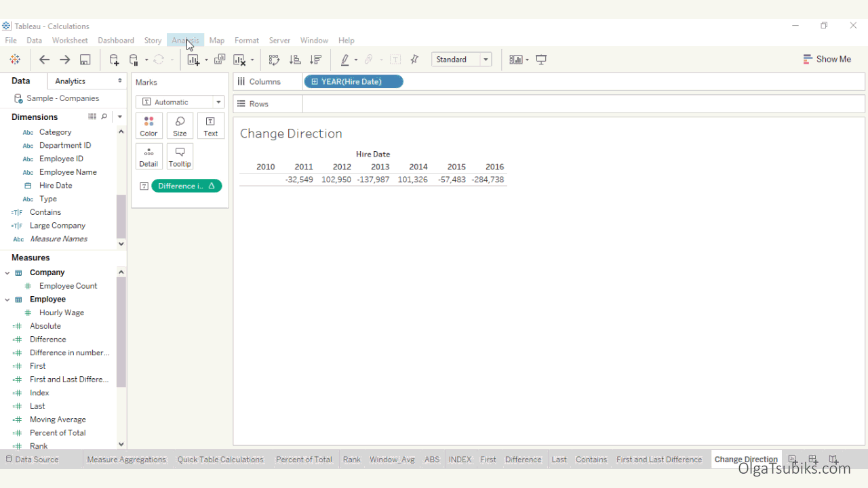Viewport: 868px width, 488px height.
Task: Click the YEAR(Hire Date) pill on Columns
Action: [x=353, y=82]
